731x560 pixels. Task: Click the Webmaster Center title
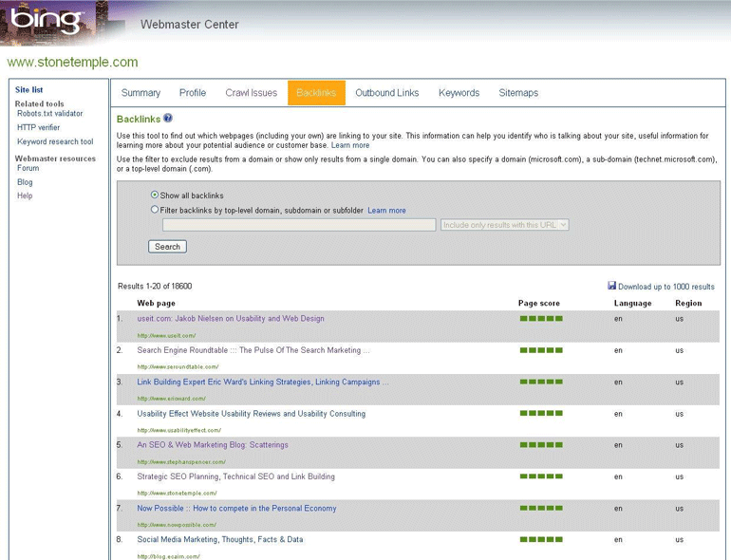pos(189,25)
